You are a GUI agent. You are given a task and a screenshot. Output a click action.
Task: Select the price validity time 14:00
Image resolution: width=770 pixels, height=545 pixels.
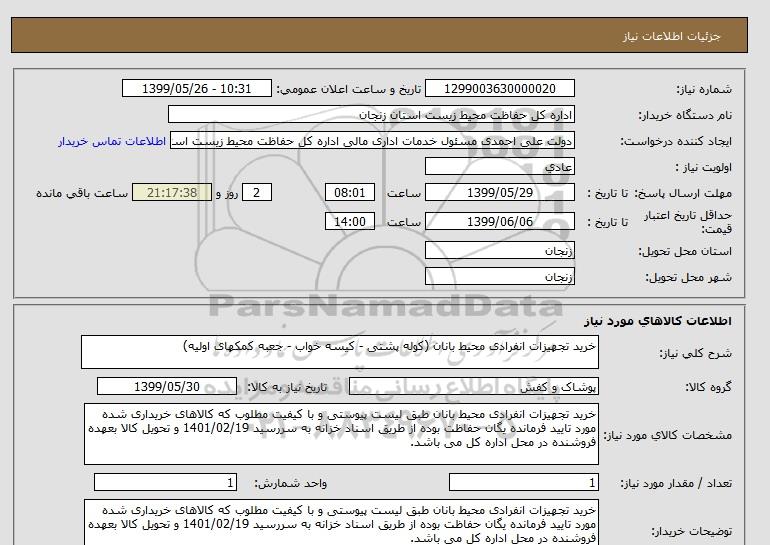pyautogui.click(x=350, y=221)
